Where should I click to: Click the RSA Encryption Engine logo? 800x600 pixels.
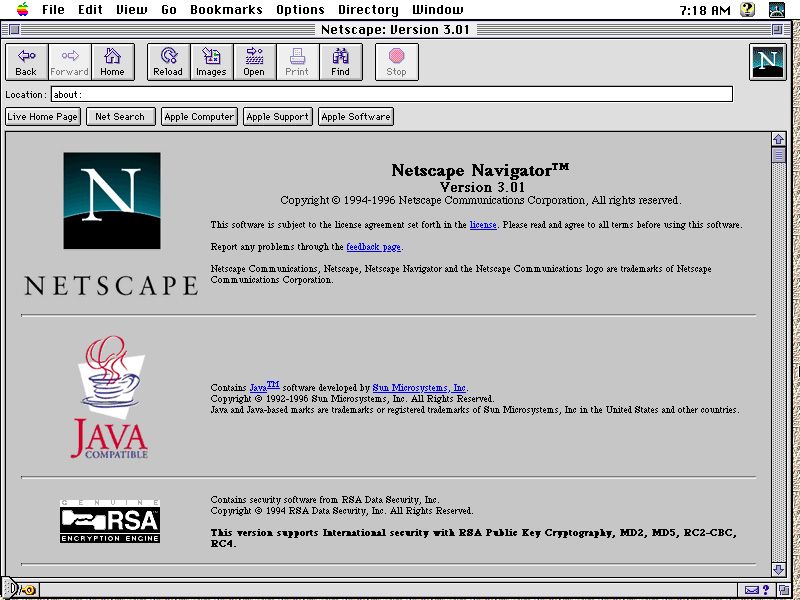[x=110, y=521]
